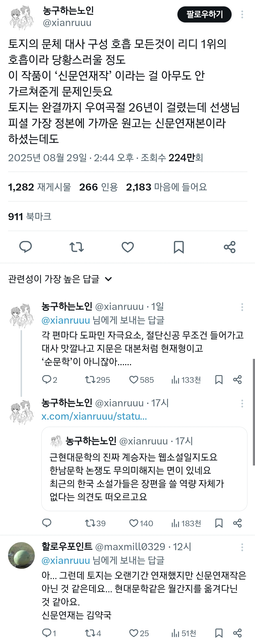
Task: Bookmark the main tweet
Action: point(178,248)
